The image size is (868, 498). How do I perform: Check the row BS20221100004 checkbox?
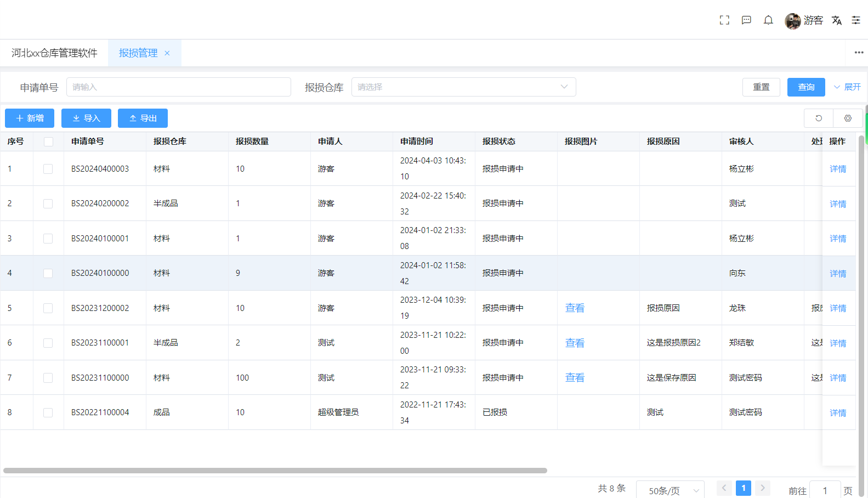48,412
